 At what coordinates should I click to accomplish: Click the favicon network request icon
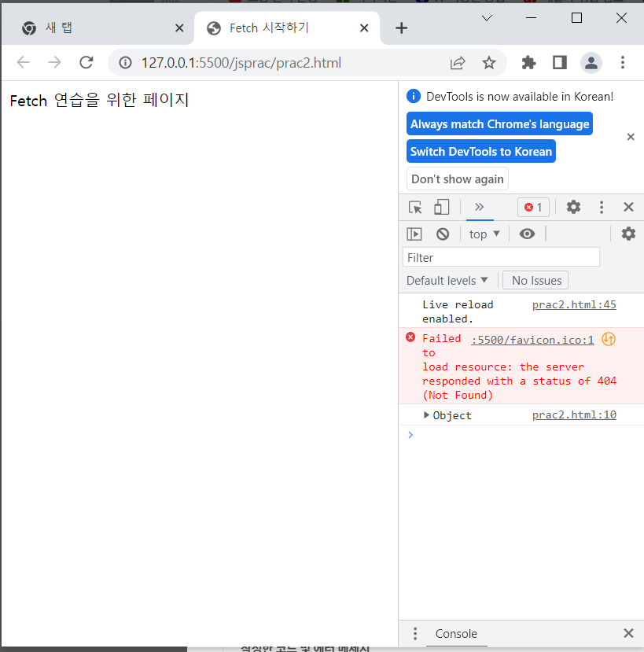pos(609,339)
